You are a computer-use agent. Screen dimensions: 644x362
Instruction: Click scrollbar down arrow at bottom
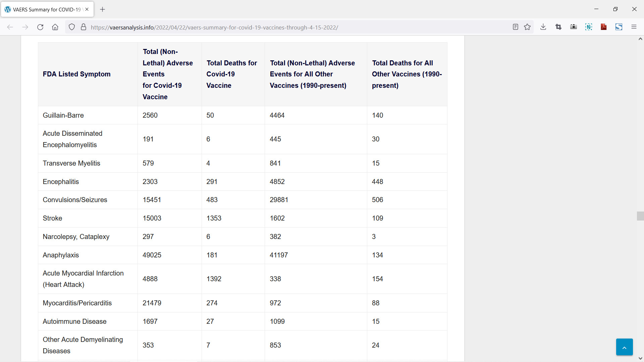click(x=640, y=359)
